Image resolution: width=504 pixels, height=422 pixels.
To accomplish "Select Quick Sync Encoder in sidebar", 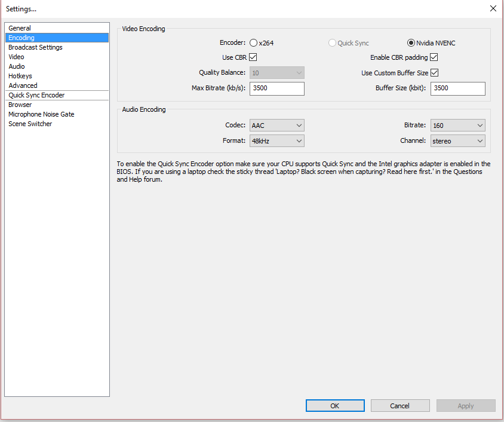I will click(57, 95).
